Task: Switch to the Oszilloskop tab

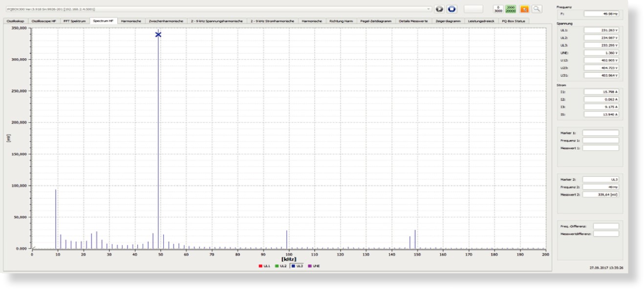Action: (16, 21)
